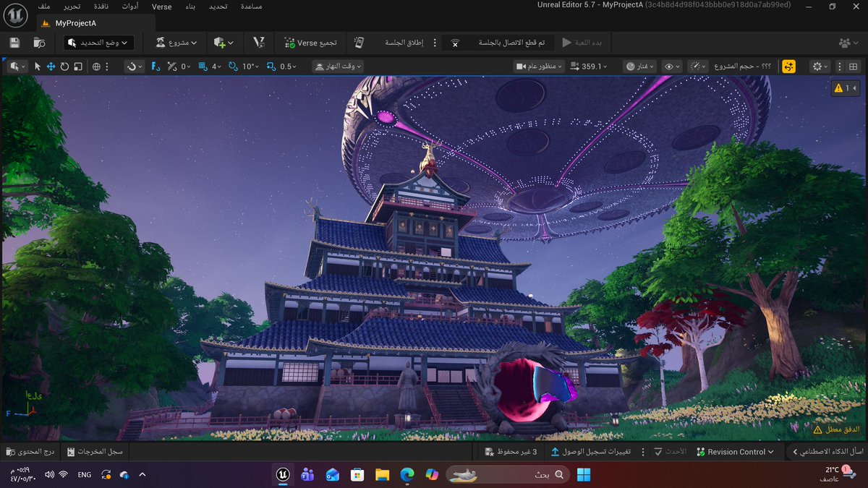Click the Windows Start button
Viewport: 868px width, 488px height.
point(584,474)
